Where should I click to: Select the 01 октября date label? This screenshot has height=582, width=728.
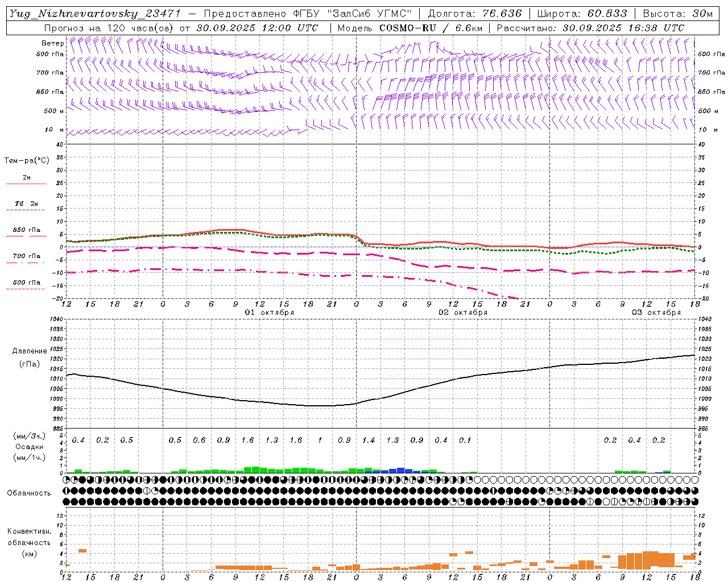[x=270, y=313]
